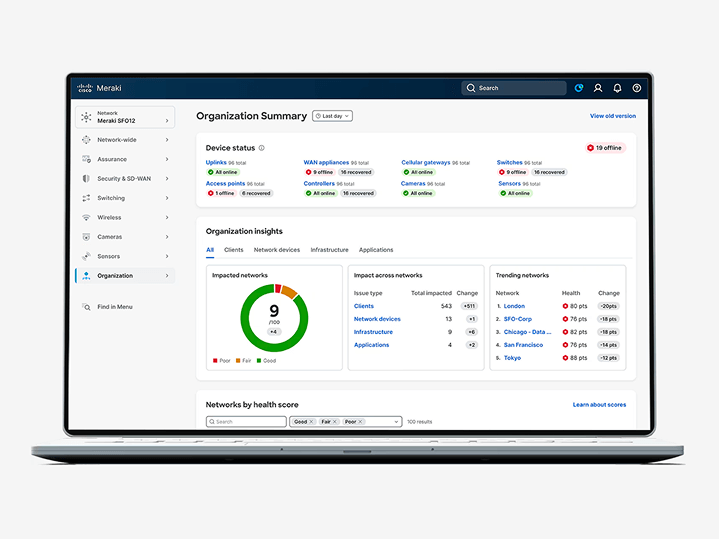Open the health score filter dropdown arrow

click(396, 422)
